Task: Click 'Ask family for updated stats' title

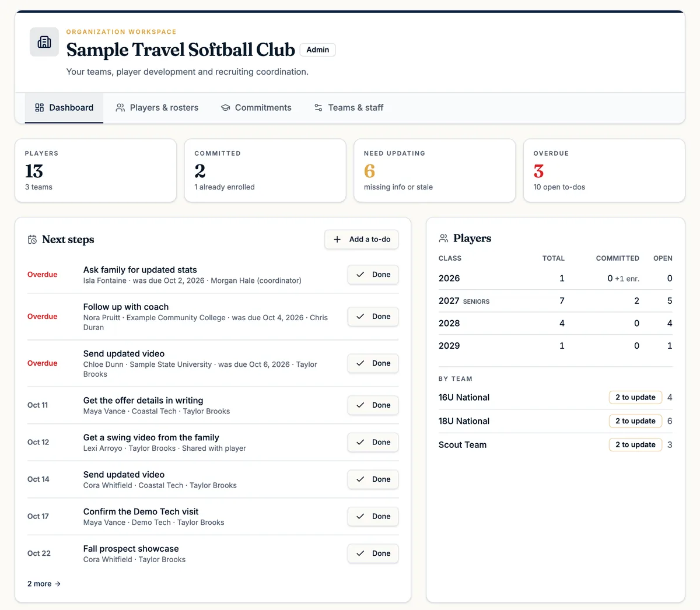Action: click(x=140, y=270)
